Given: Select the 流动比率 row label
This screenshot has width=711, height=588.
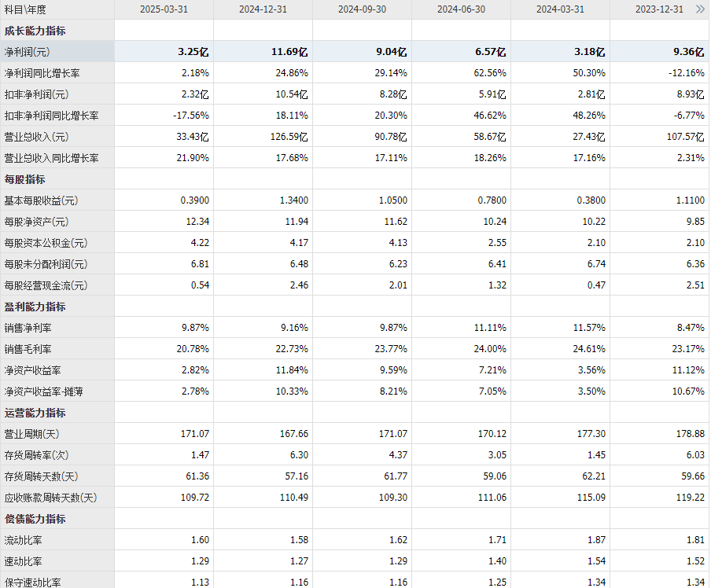Looking at the screenshot, I should [23, 540].
